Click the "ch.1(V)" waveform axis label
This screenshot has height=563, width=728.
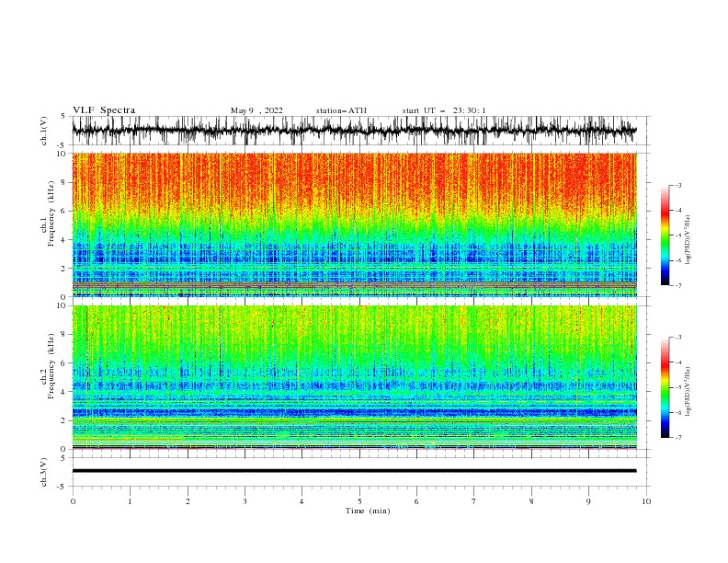[x=44, y=131]
